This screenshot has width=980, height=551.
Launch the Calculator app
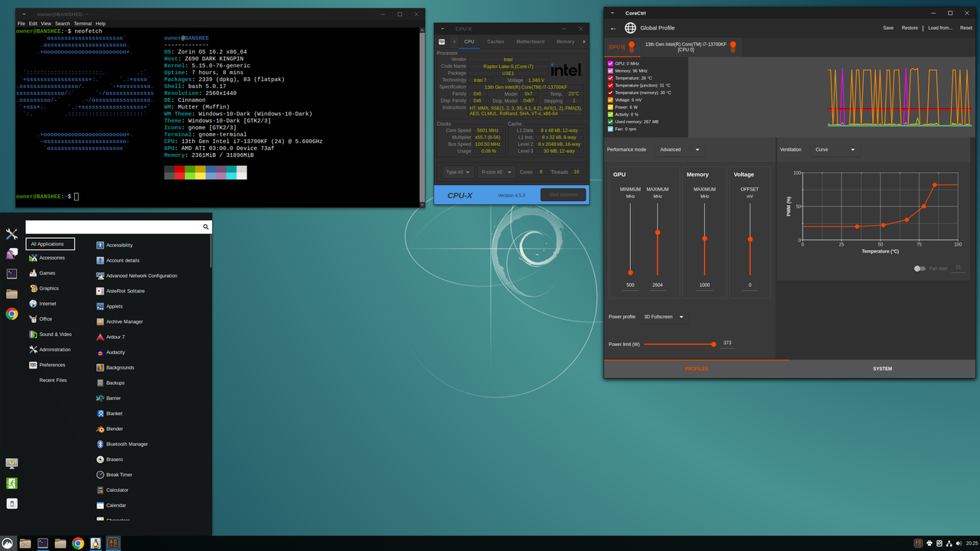point(112,490)
